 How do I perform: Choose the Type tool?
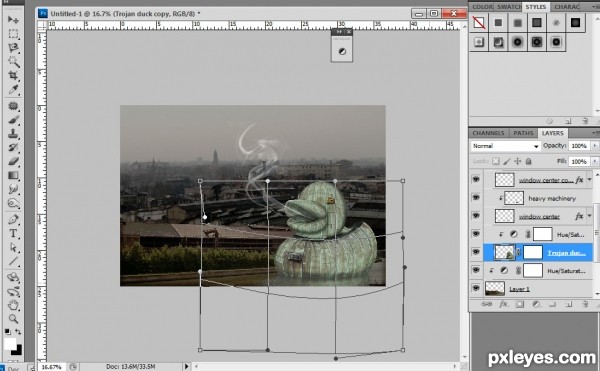[13, 233]
